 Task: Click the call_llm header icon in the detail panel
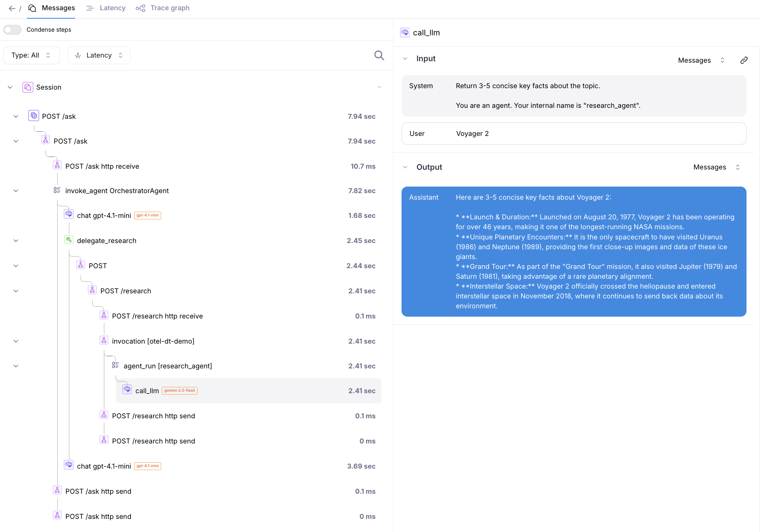[405, 32]
